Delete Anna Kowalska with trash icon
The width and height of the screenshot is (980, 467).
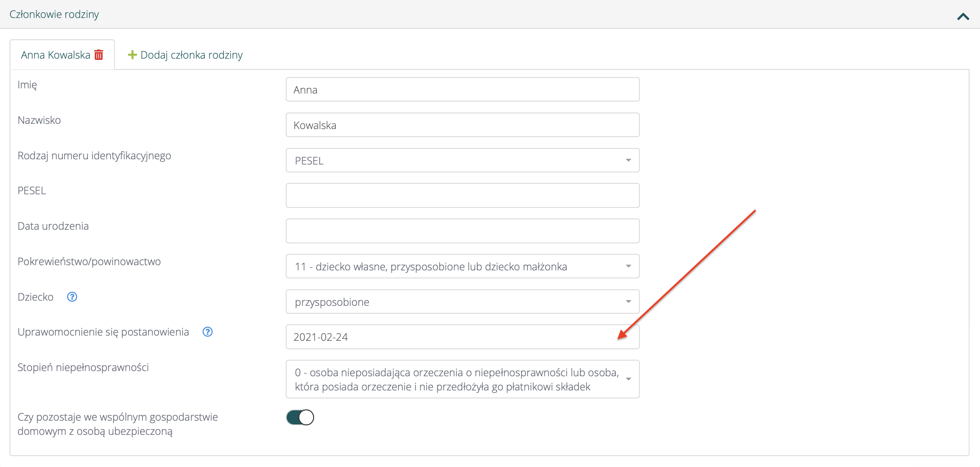[x=99, y=55]
